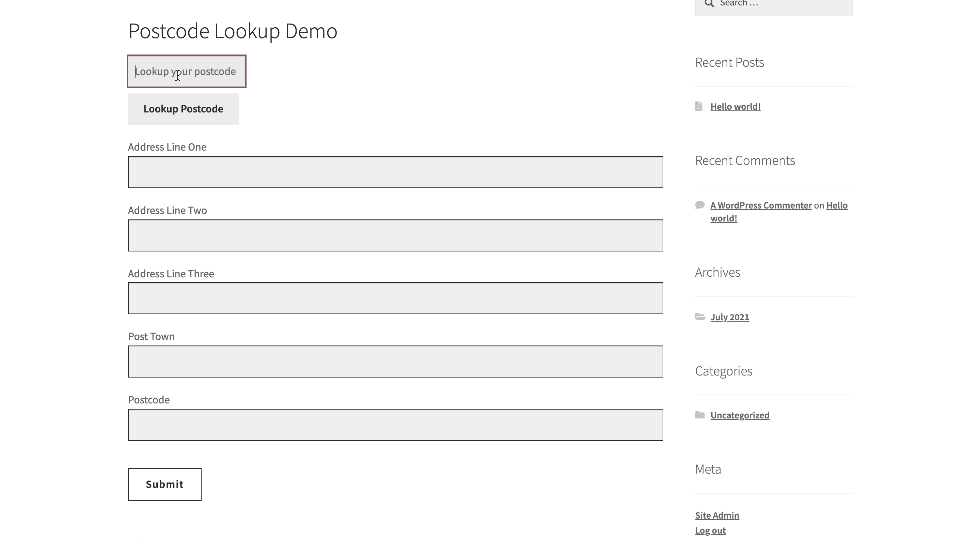Click the search magnifier icon
The image size is (980, 537).
coord(709,4)
